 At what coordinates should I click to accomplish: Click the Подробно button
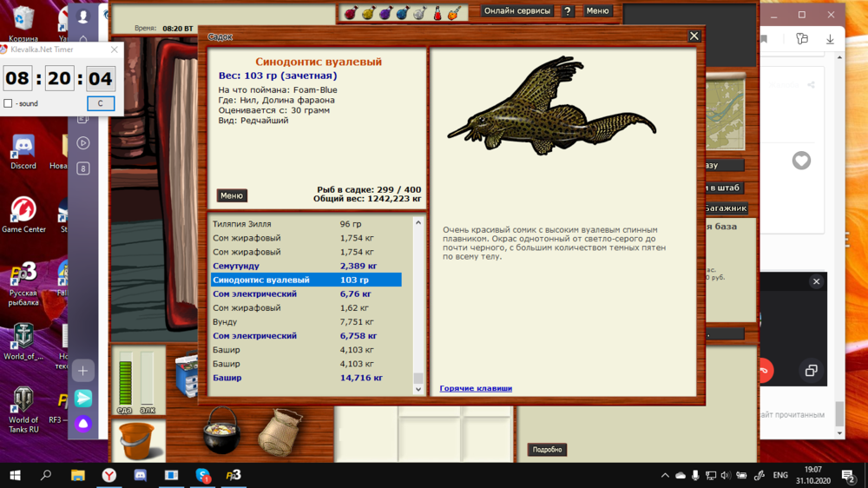pos(547,449)
